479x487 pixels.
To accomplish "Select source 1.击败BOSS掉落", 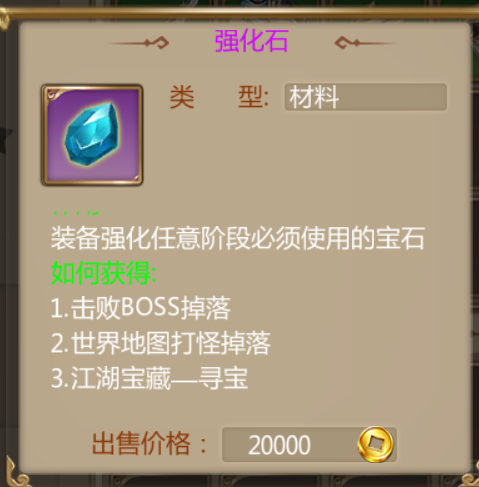I will point(141,308).
